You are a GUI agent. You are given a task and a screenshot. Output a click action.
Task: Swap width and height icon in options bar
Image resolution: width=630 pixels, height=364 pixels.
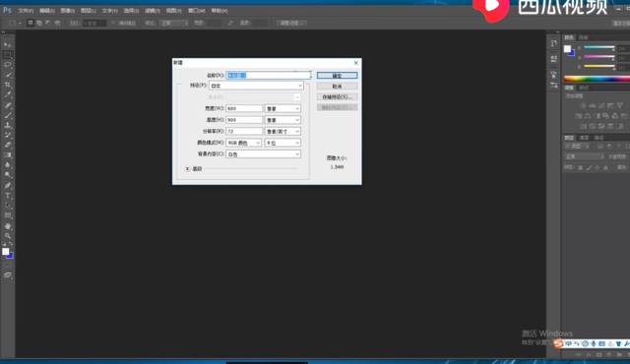[x=230, y=23]
